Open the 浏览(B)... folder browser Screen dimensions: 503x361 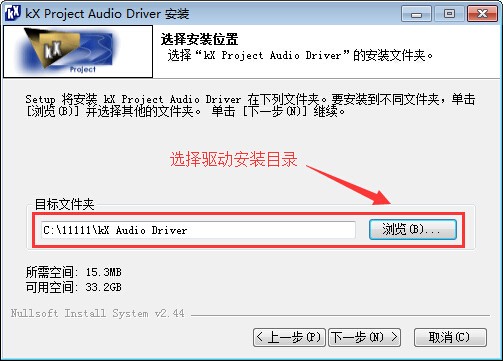[x=413, y=229]
